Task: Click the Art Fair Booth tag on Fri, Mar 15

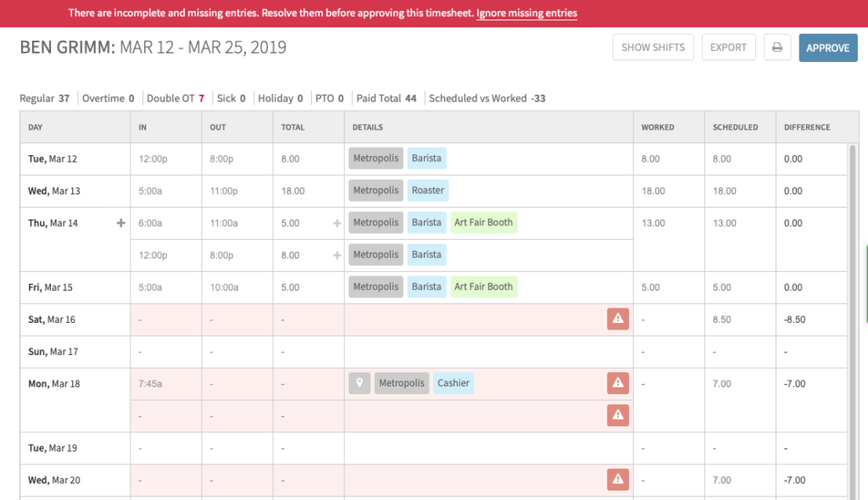Action: pos(483,286)
